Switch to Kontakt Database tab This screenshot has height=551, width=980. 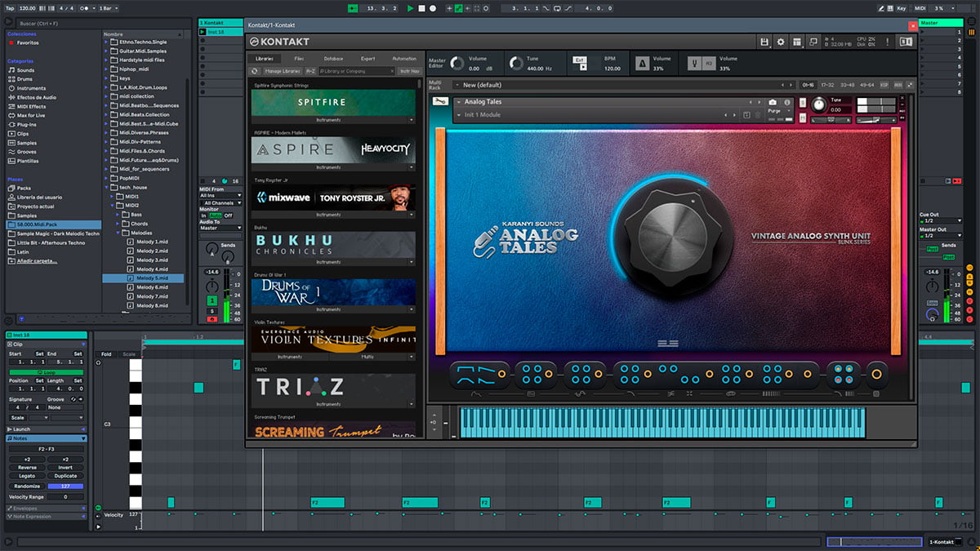coord(333,59)
